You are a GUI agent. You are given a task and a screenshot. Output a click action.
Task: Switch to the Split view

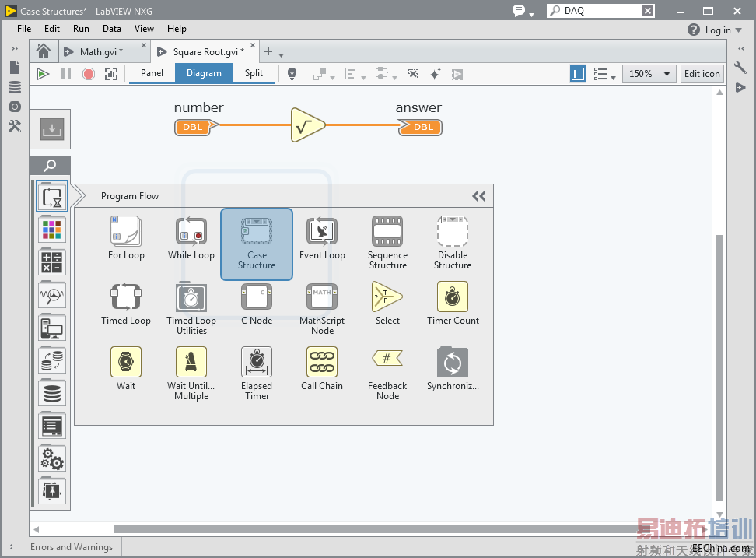pyautogui.click(x=254, y=73)
